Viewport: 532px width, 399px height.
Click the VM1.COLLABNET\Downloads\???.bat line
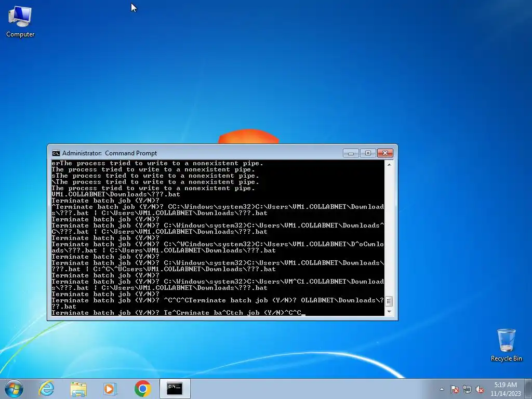click(116, 194)
